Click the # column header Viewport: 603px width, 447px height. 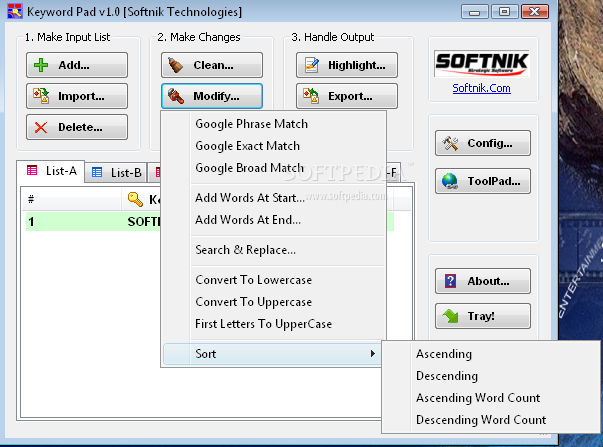click(x=71, y=199)
